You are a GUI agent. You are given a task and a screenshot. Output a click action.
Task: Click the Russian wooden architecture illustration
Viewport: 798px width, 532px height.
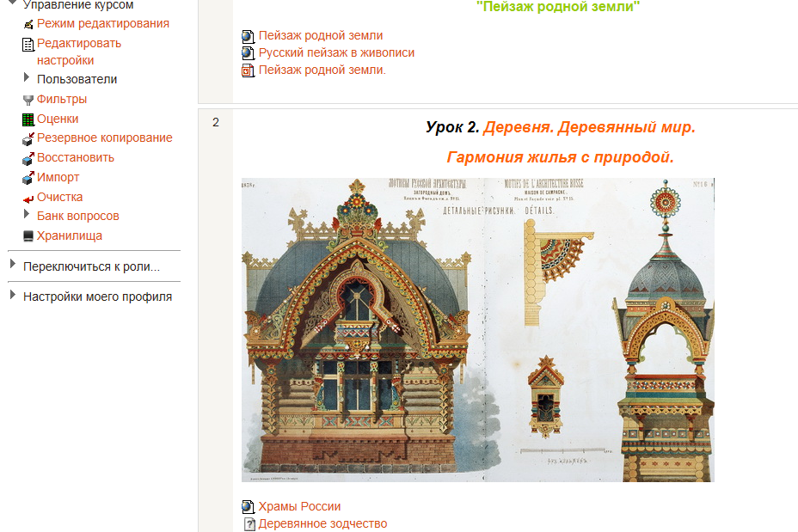pos(478,330)
